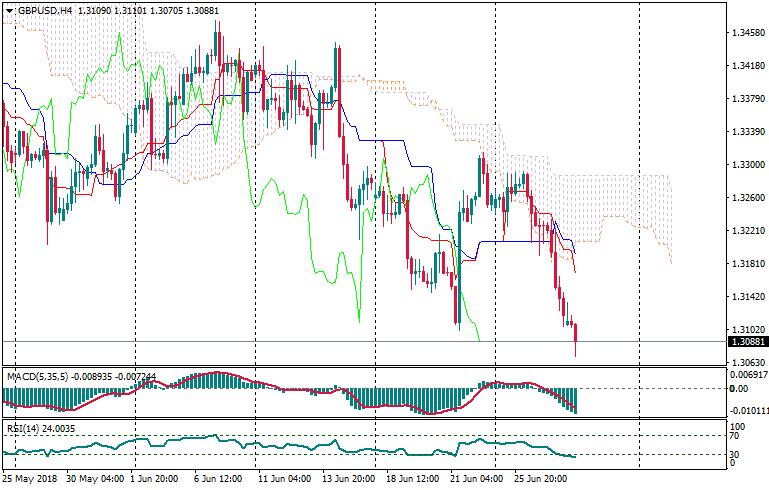Image resolution: width=769 pixels, height=490 pixels.
Task: Select the MACD(5,35,5) indicator label
Action: (x=35, y=376)
